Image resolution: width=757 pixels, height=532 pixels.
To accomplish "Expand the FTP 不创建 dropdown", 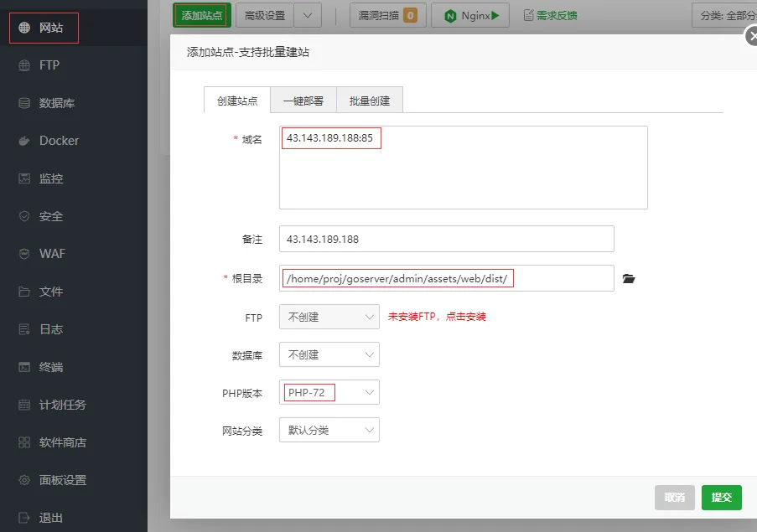I will (x=329, y=317).
